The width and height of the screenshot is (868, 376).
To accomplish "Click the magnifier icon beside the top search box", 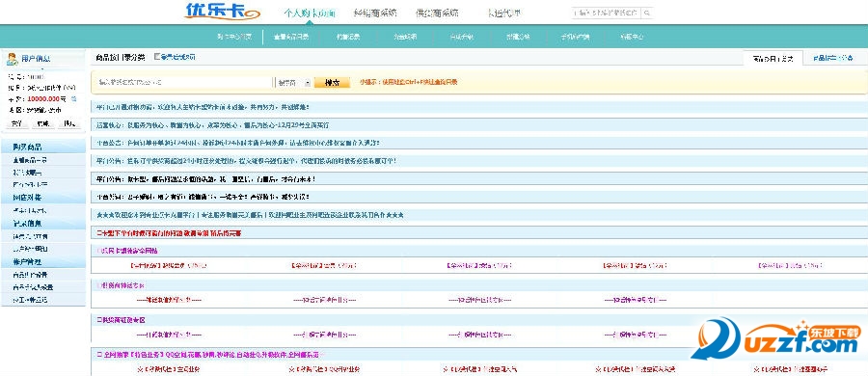I will click(x=647, y=13).
